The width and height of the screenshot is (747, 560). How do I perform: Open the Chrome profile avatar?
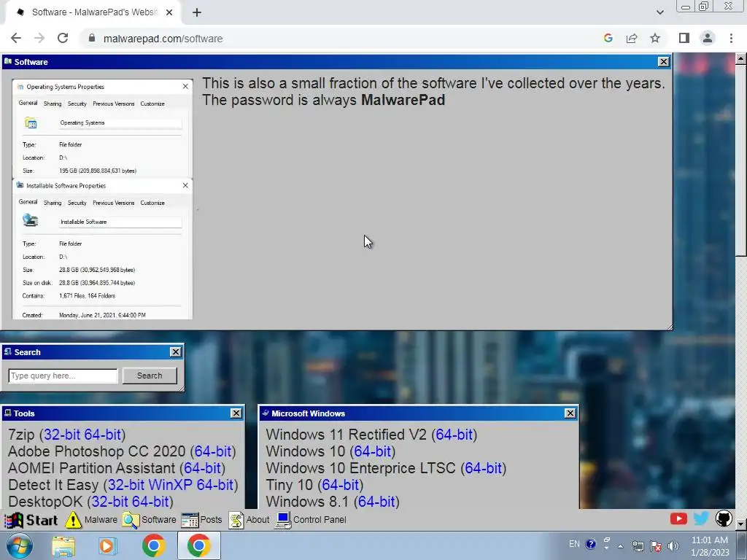pos(708,38)
